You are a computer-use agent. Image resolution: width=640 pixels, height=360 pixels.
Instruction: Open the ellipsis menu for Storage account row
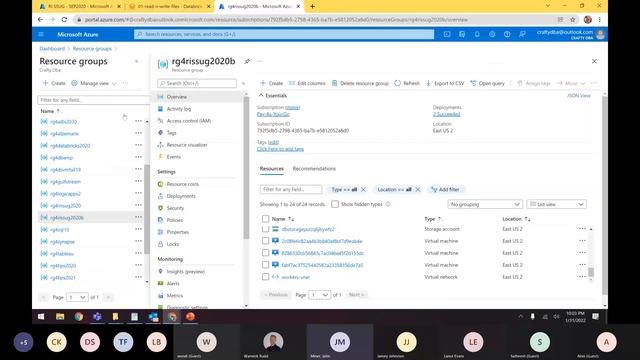click(582, 229)
